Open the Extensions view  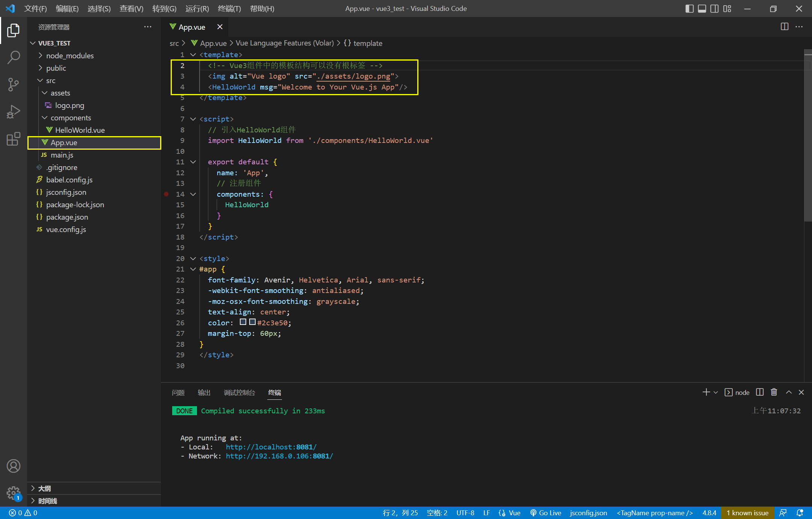[14, 139]
